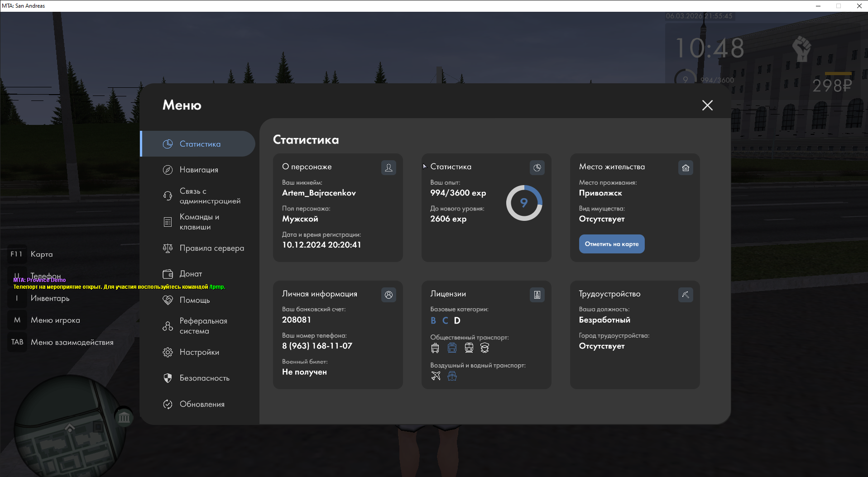Click the player arrow marker on the minimap
Image resolution: width=868 pixels, height=477 pixels.
70,427
